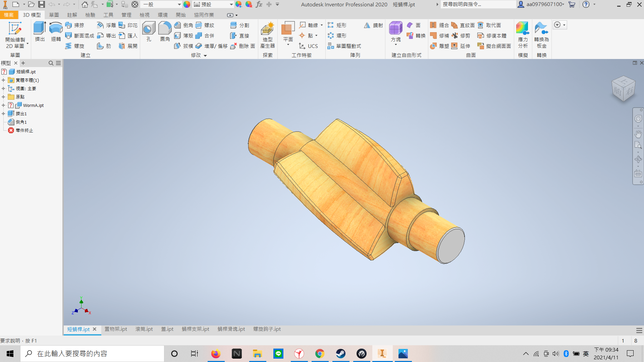Open the 修改 panel dropdown arrow

(205, 56)
